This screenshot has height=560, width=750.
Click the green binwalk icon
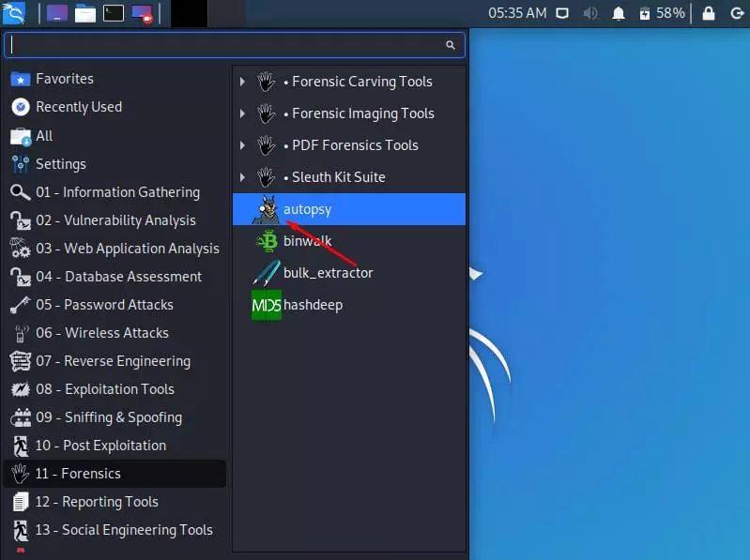[267, 242]
